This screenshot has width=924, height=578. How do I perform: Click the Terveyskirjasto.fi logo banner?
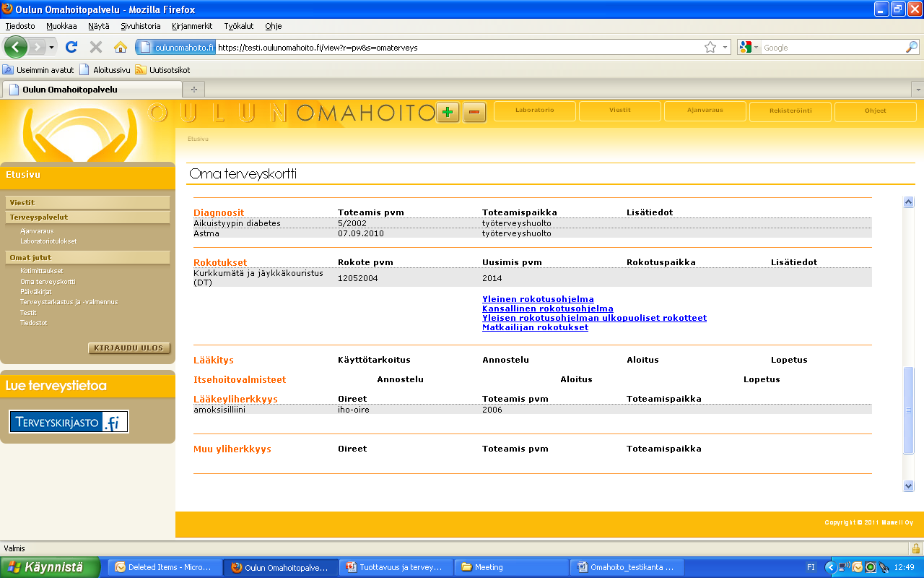coord(69,422)
